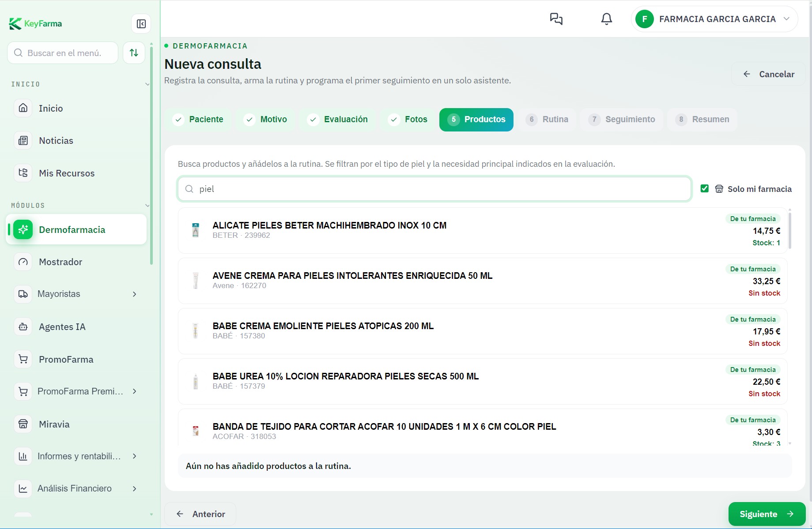Click the product list scrollbar
This screenshot has width=812, height=529.
point(789,231)
